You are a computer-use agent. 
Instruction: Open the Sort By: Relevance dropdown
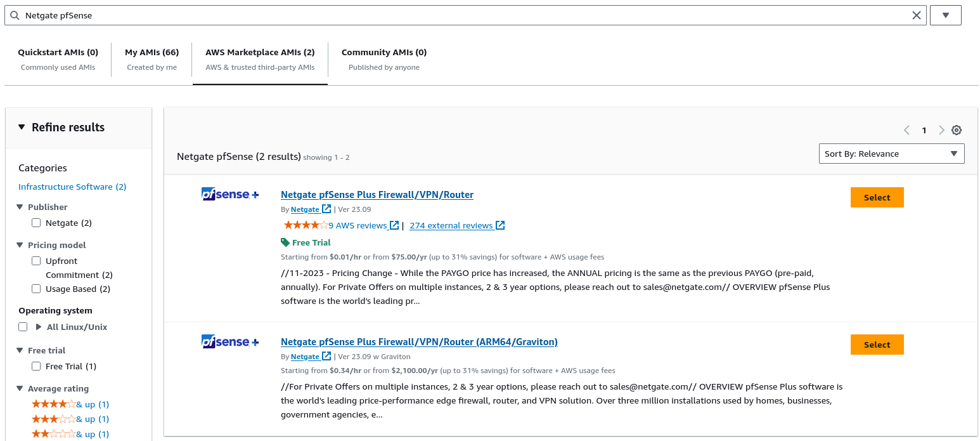pos(891,154)
